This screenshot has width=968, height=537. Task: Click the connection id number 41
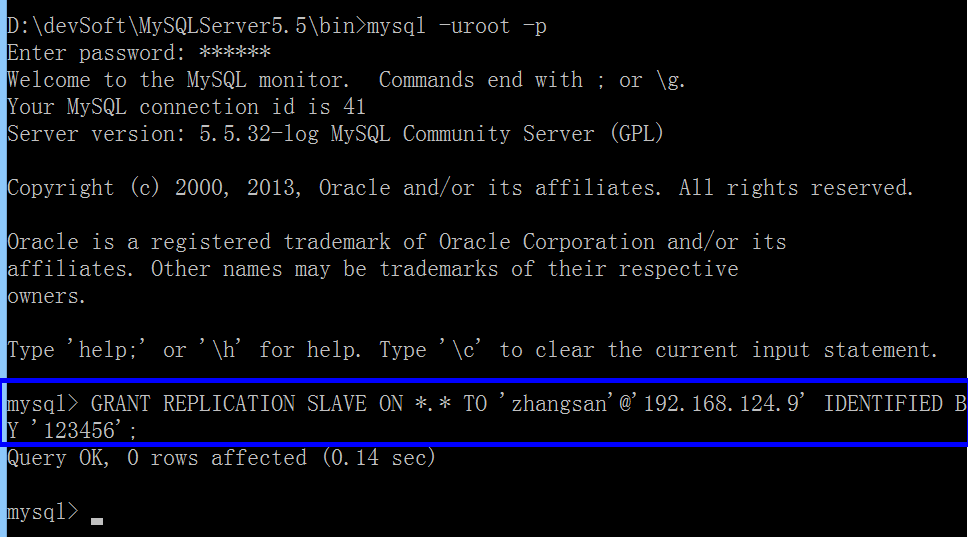pyautogui.click(x=354, y=106)
